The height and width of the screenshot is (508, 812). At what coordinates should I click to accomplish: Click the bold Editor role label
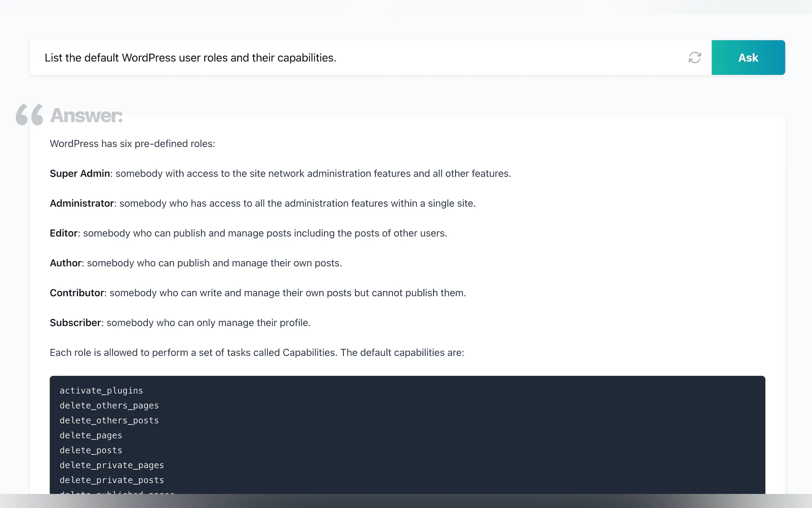(x=64, y=233)
